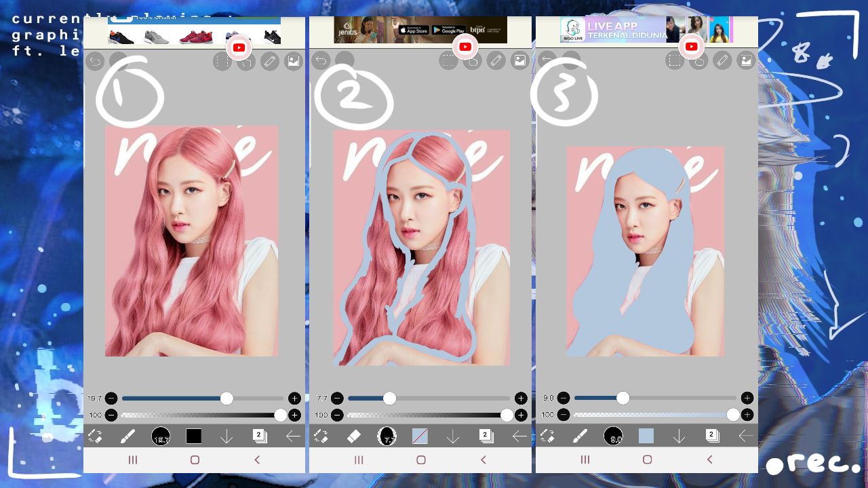The image size is (868, 488).
Task: Tap the undo arrow in screenshot 2
Action: coord(321,61)
